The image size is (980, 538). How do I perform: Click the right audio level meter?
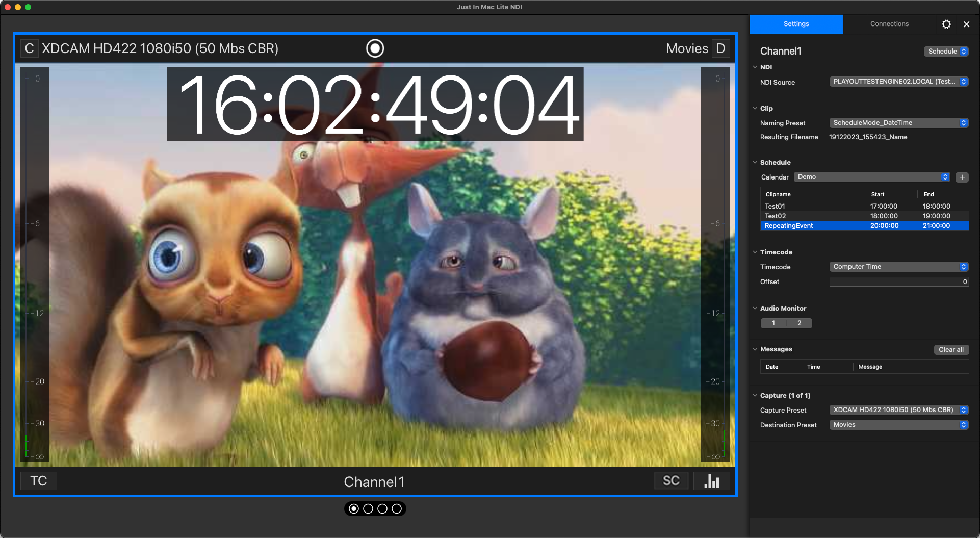(x=715, y=265)
